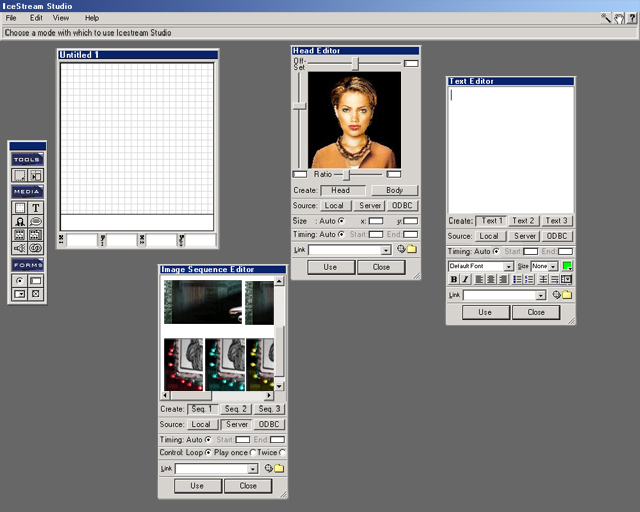Click the Bold icon in Text Editor
This screenshot has width=640, height=512.
coord(453,280)
